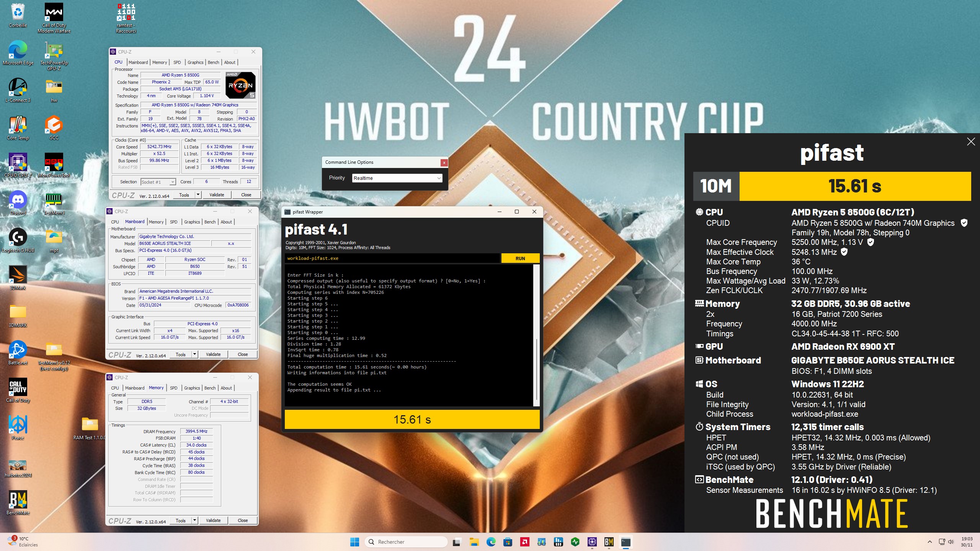Click the Core Speed value 5242.73 MHz
This screenshot has height=551, width=980.
(x=160, y=147)
